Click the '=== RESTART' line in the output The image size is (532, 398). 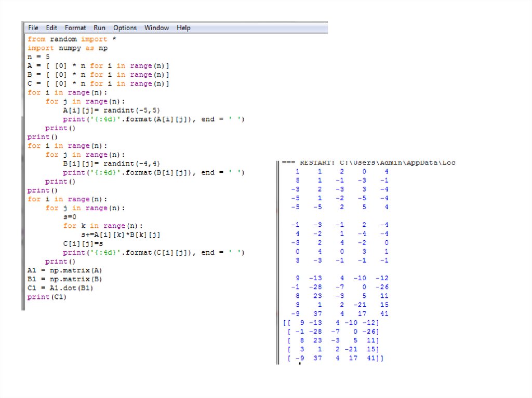click(368, 163)
